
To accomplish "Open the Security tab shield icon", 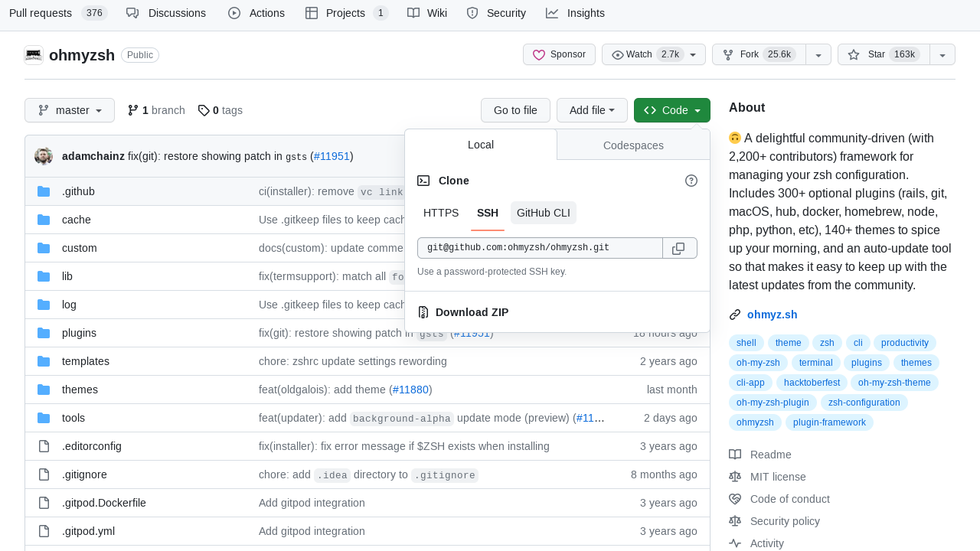I will pyautogui.click(x=472, y=13).
